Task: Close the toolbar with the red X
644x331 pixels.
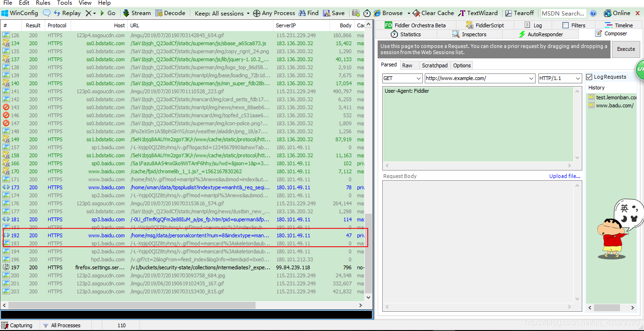Action: pos(638,13)
